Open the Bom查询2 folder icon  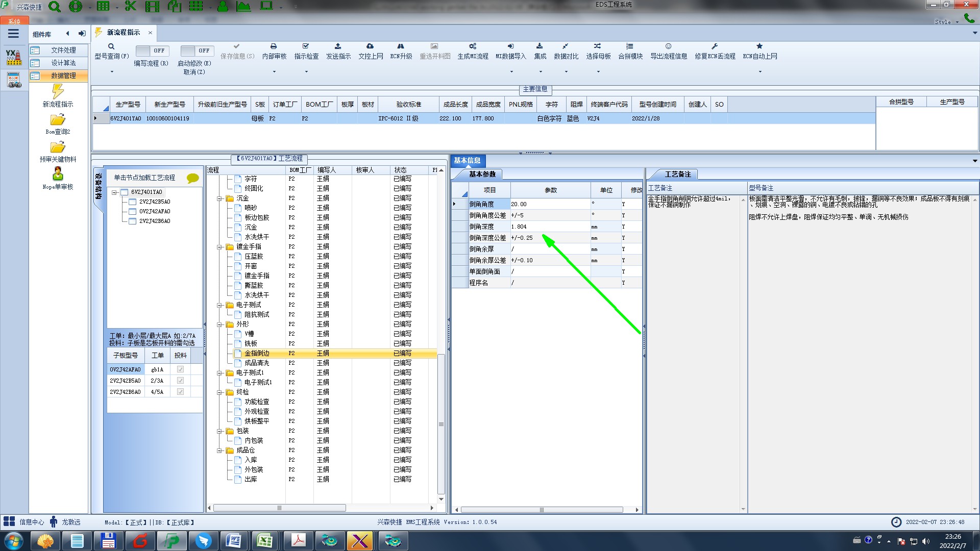[58, 120]
